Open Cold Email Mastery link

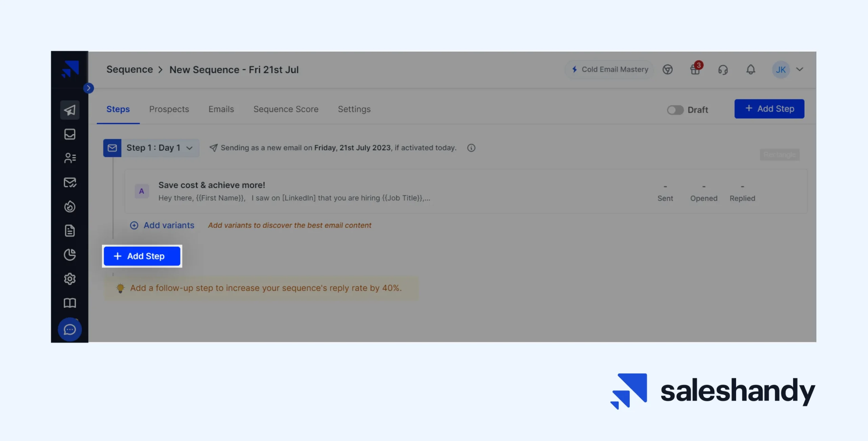609,69
